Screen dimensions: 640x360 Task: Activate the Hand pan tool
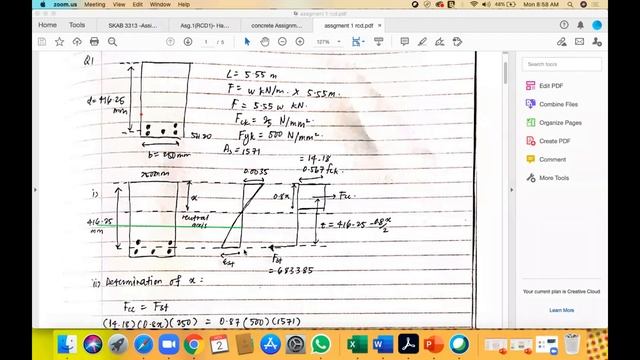click(x=264, y=42)
